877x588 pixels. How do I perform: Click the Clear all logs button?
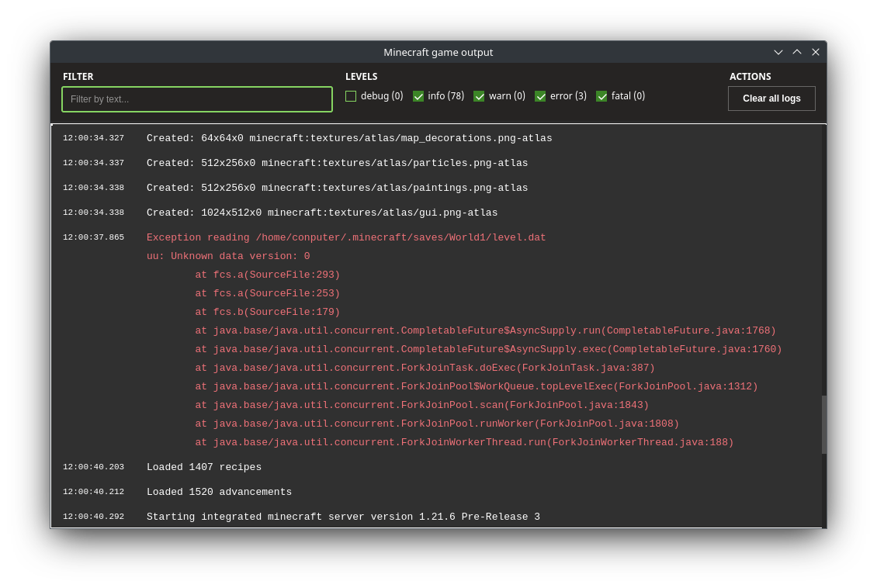point(771,99)
